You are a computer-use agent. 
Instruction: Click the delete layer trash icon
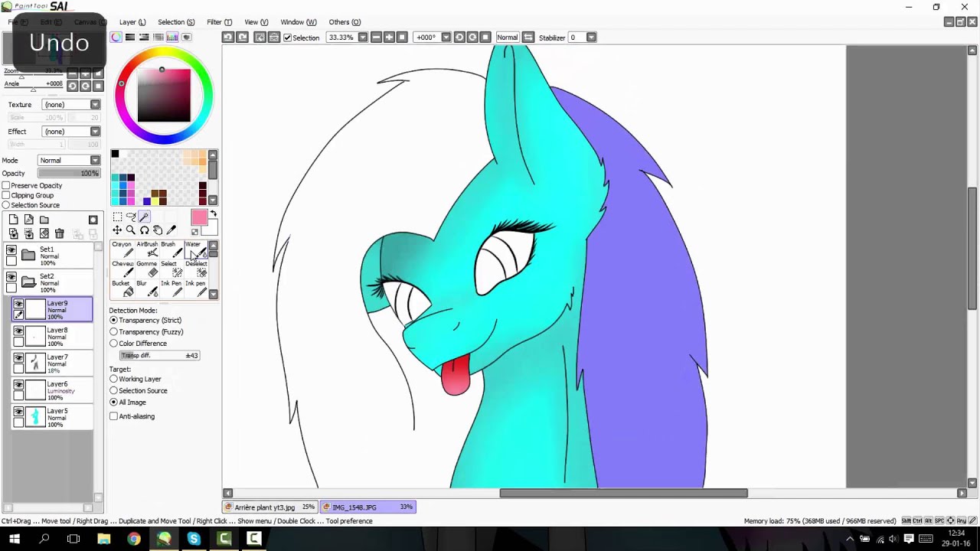point(59,234)
